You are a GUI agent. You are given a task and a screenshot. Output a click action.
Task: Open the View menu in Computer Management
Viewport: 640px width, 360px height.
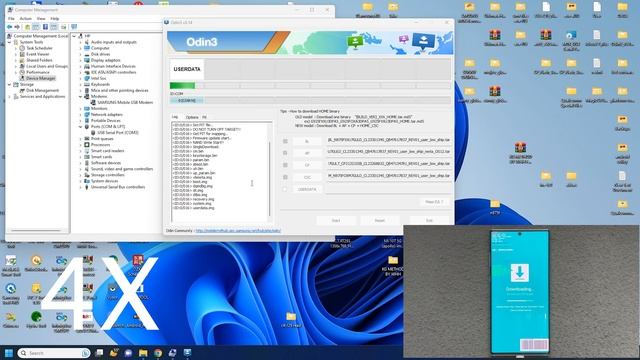tap(41, 18)
